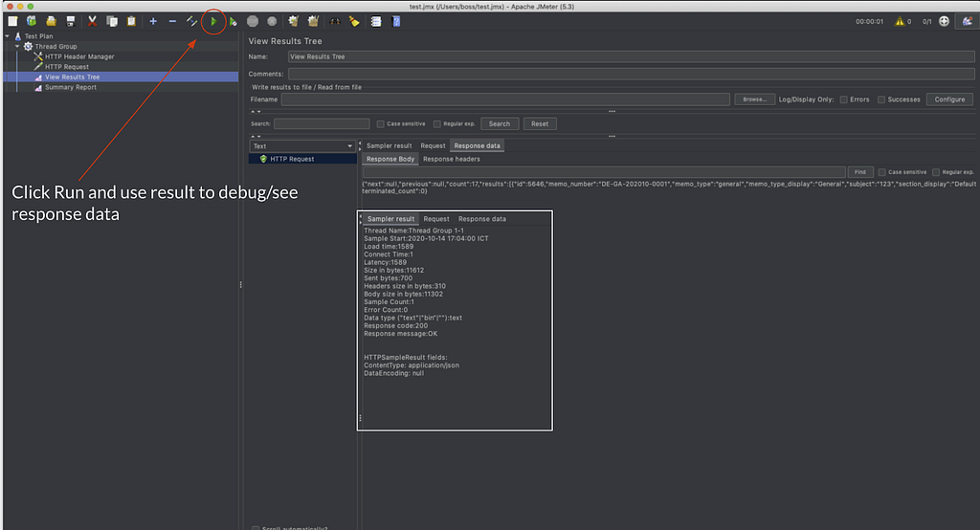Toggle Regular exp. next to Search field
Screen dimensions: 980x530
[436, 123]
